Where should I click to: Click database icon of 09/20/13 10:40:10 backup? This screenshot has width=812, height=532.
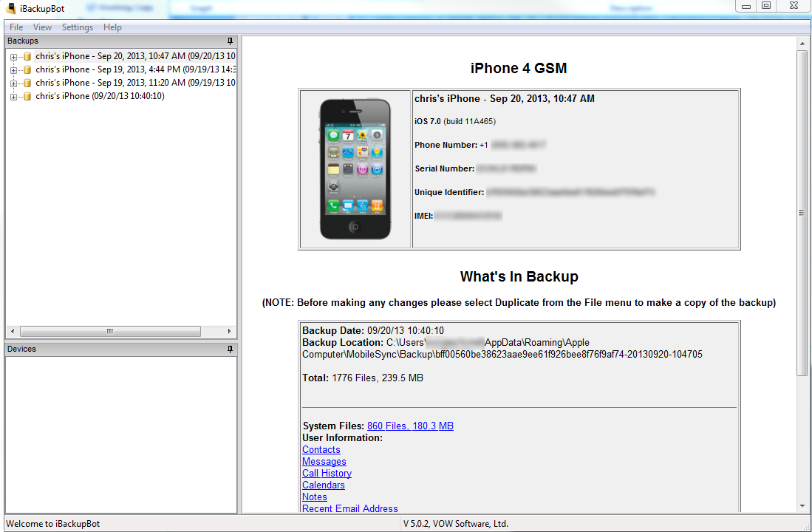[27, 96]
